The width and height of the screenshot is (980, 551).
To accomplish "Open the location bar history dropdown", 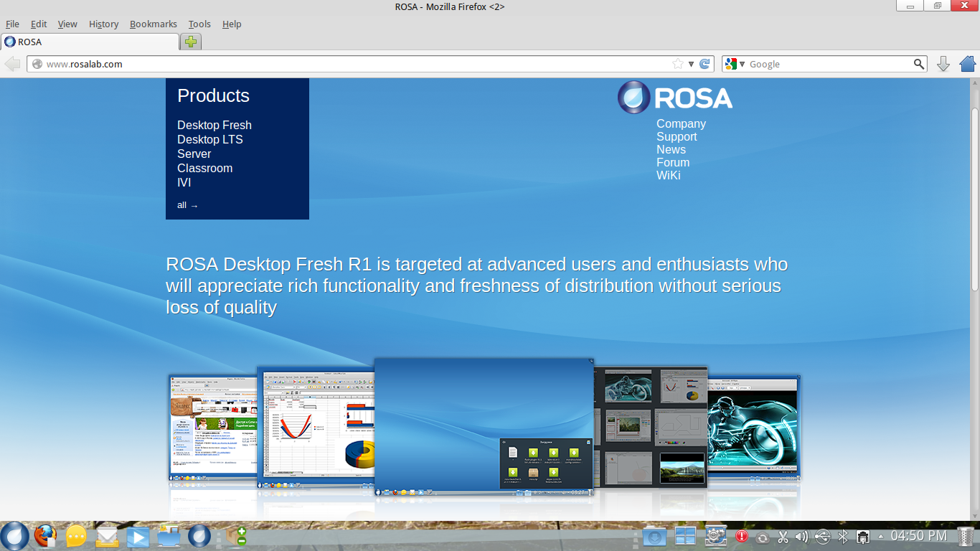I will [x=690, y=64].
